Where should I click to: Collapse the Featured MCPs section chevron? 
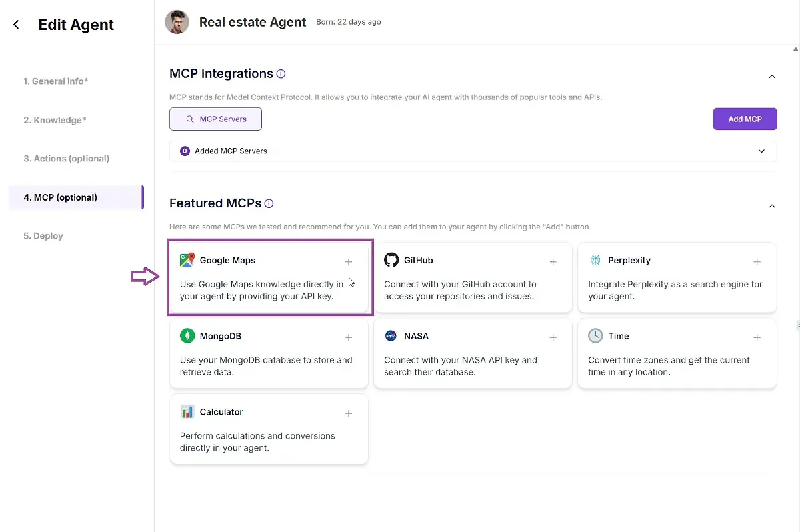772,206
